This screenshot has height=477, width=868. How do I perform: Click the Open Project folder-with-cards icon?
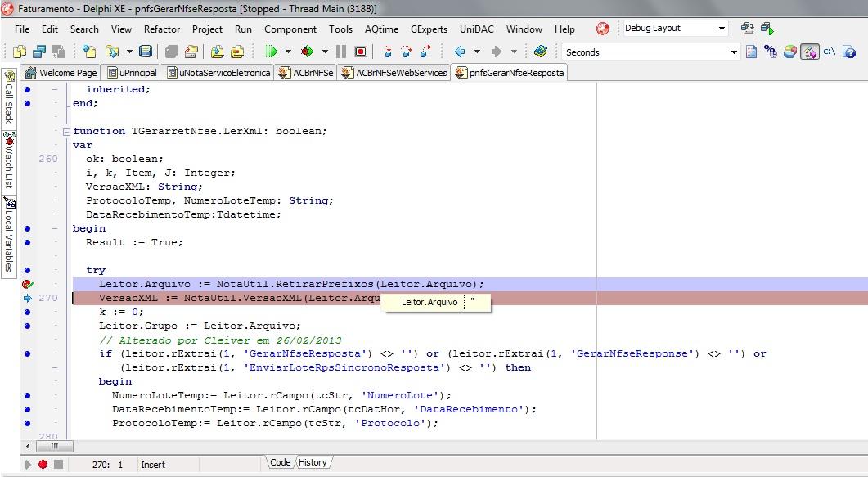pos(191,52)
